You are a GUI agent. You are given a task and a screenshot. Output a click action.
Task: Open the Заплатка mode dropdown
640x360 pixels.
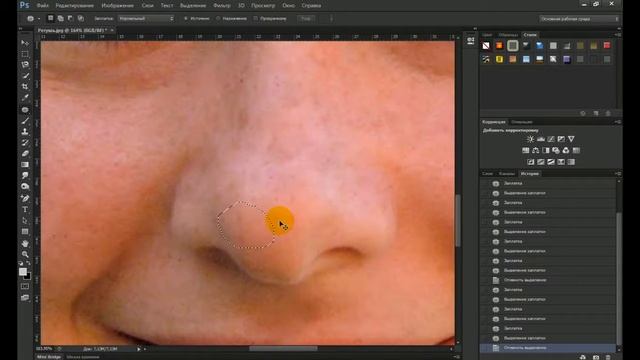pyautogui.click(x=146, y=18)
